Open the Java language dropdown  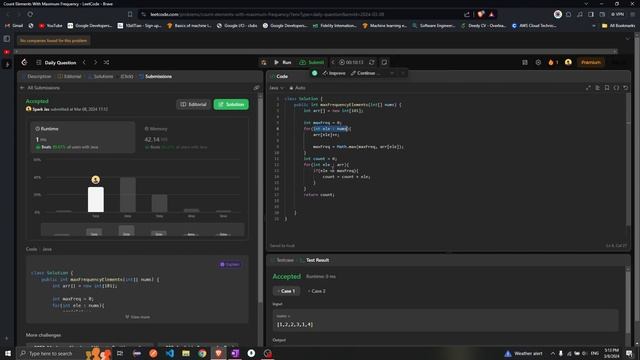pos(276,88)
